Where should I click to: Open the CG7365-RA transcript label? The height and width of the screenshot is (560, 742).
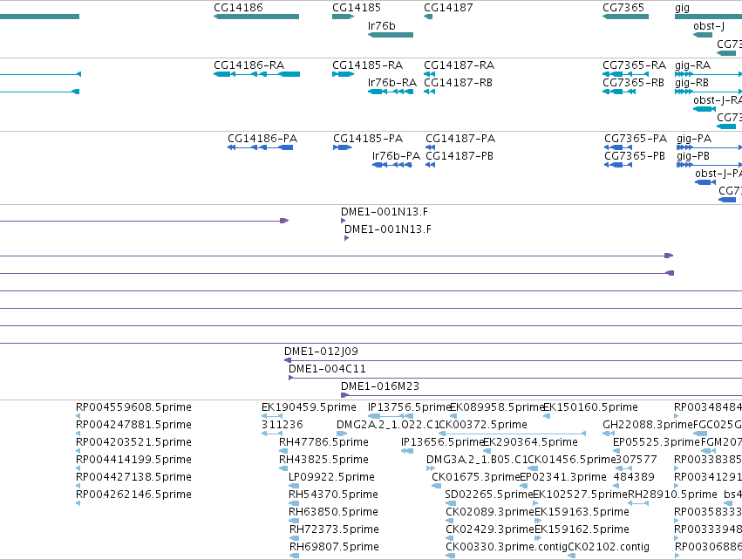[634, 65]
